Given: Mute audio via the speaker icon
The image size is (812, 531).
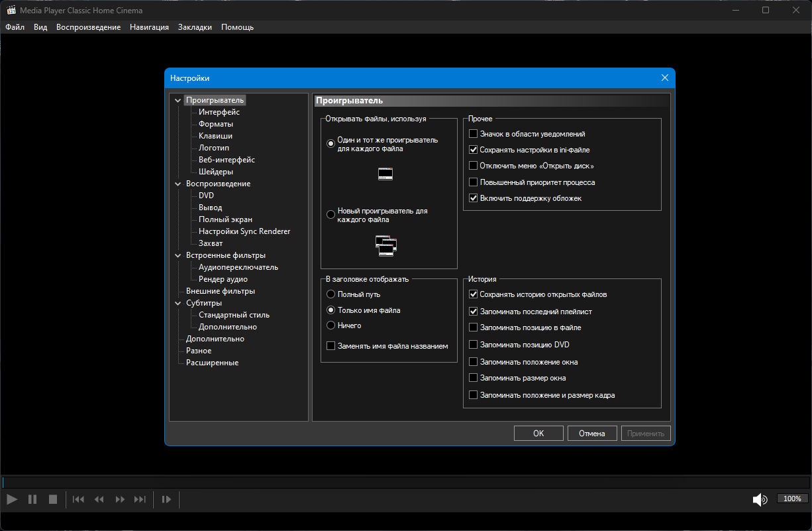Looking at the screenshot, I should 760,500.
